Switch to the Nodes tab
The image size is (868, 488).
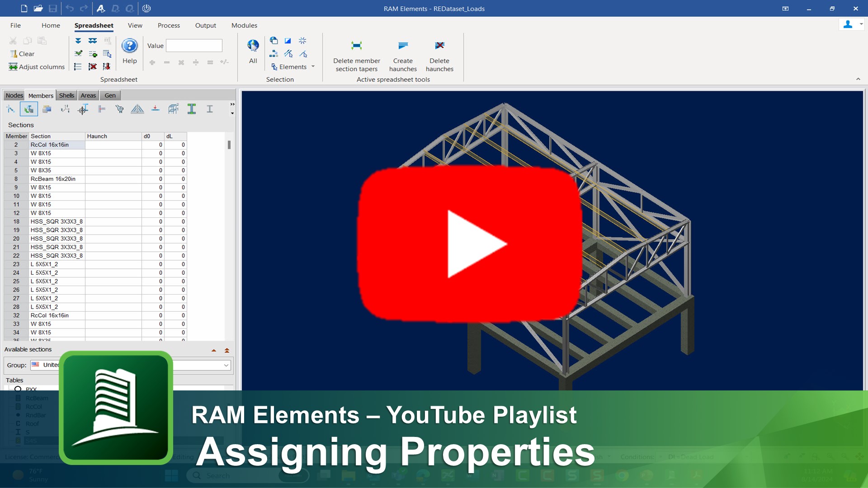click(x=14, y=95)
